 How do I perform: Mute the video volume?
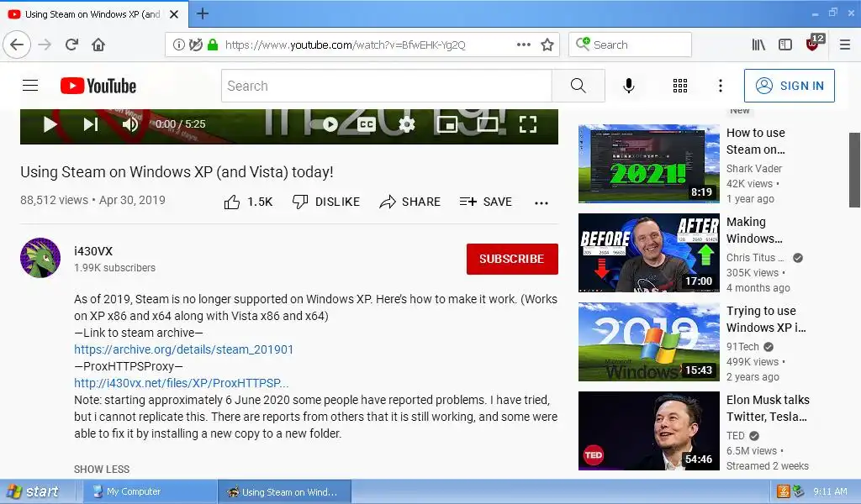coord(130,124)
